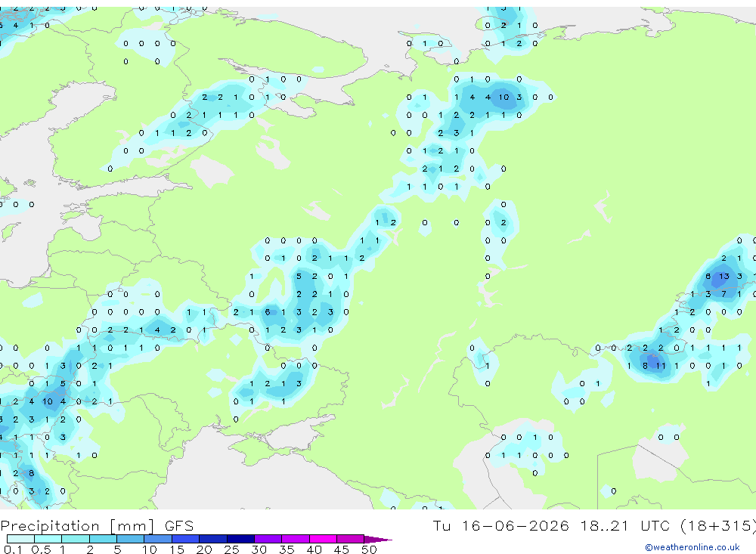Click the '10' value in row '2 4 10 4'
Screen dimensions: 756x554
(x=47, y=401)
